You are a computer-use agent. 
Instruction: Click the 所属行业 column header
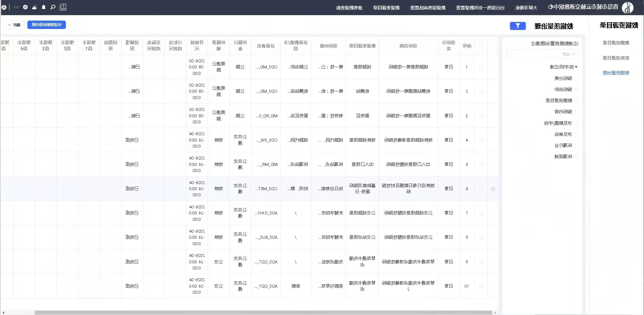(240, 46)
